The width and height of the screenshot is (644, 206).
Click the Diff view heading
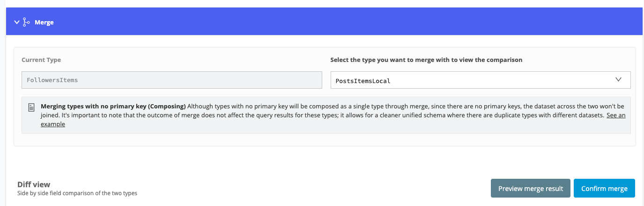point(34,184)
